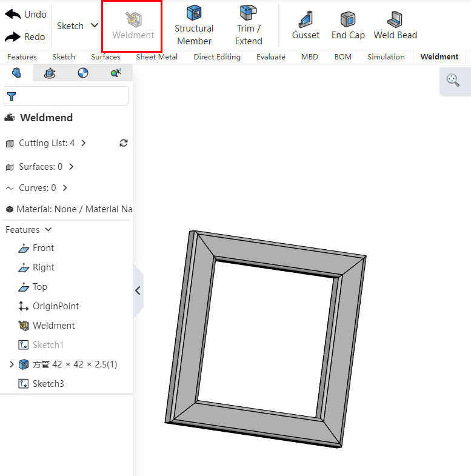
Task: Expand the Cutting List: 4 chevron
Action: point(84,143)
